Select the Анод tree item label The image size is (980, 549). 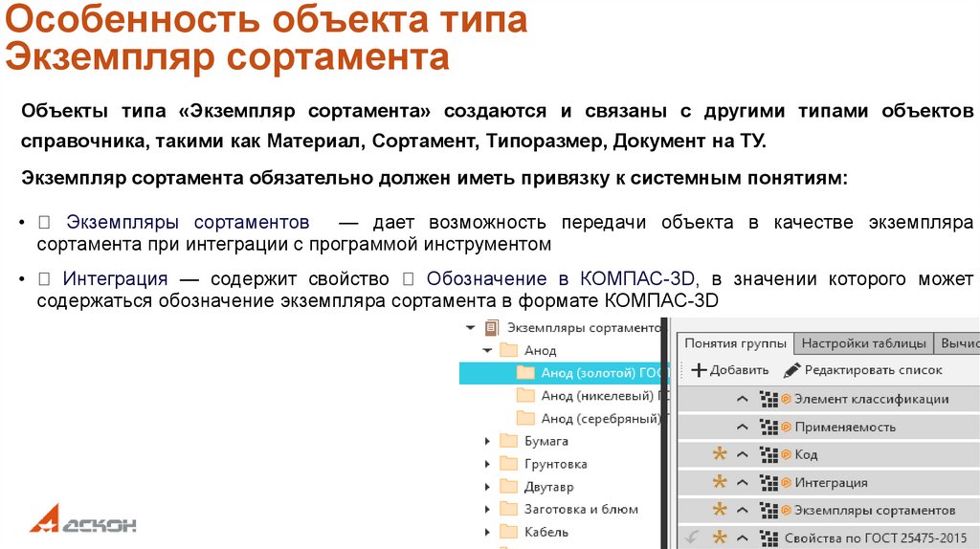[x=540, y=350]
